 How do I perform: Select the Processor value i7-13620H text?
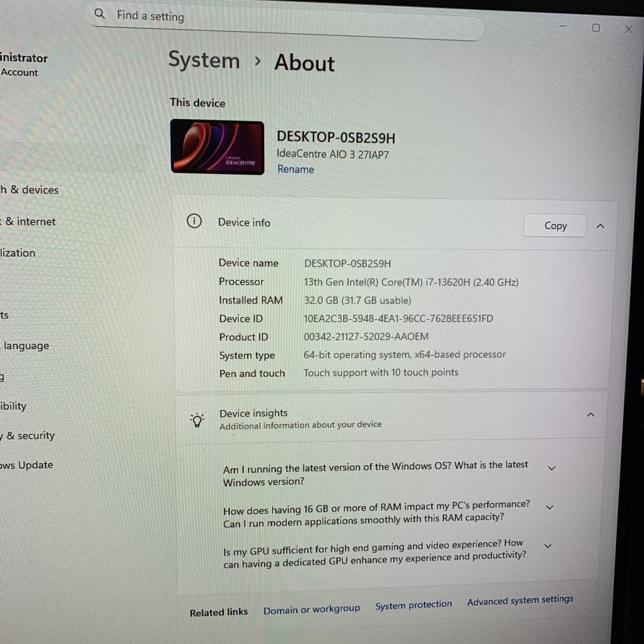click(411, 282)
